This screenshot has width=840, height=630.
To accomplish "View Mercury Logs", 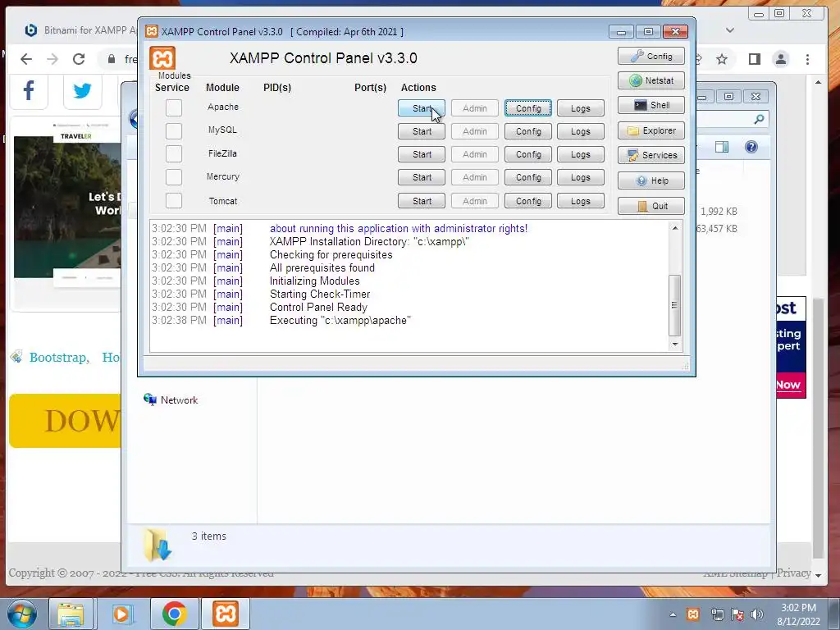I will pyautogui.click(x=580, y=177).
